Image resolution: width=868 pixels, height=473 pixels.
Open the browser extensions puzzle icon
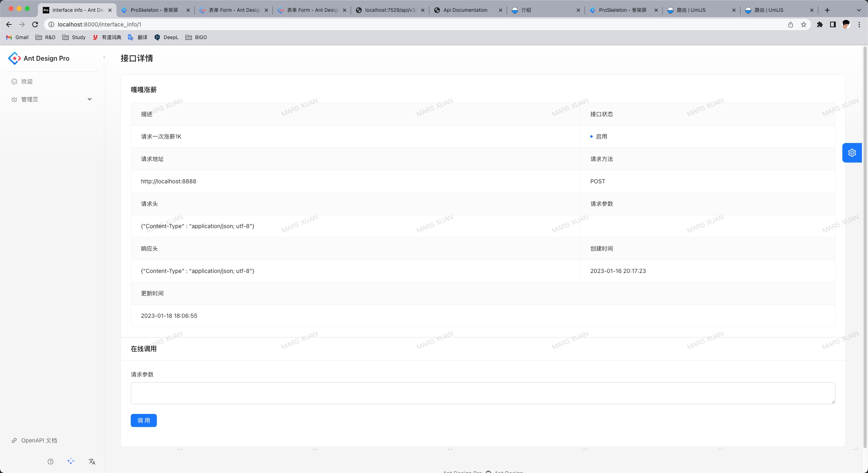click(820, 24)
